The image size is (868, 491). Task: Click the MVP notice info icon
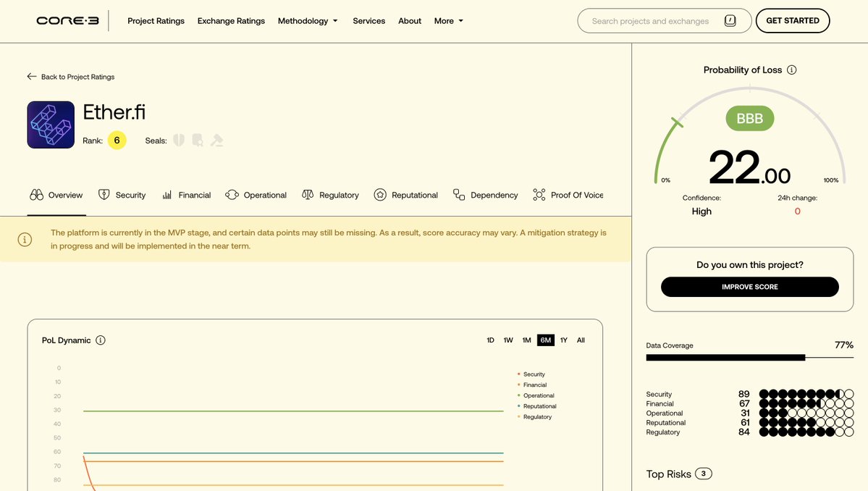(25, 239)
